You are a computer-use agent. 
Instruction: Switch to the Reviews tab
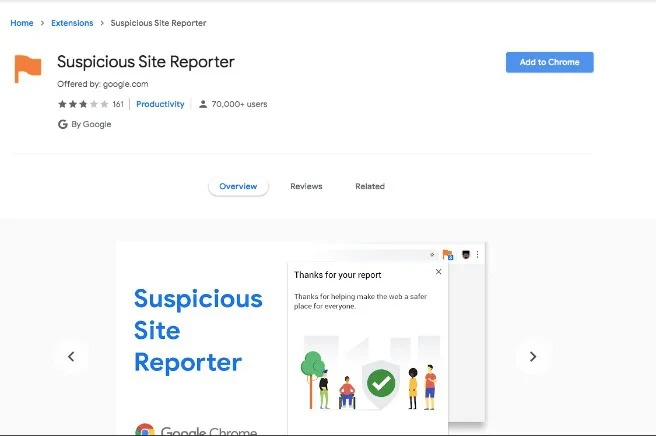(306, 187)
